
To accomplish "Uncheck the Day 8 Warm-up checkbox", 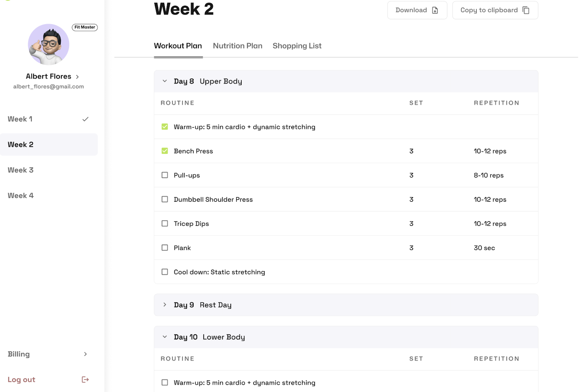I will click(165, 127).
